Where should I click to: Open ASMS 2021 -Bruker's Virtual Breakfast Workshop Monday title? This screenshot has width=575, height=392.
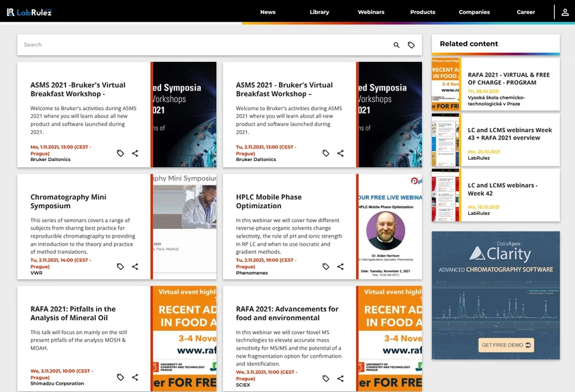tap(78, 89)
